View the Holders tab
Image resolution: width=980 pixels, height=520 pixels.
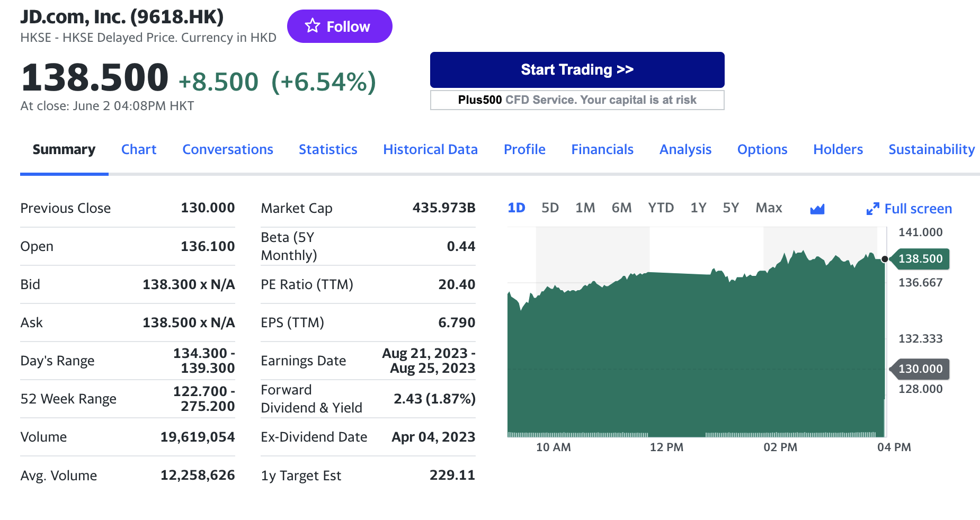click(x=838, y=150)
